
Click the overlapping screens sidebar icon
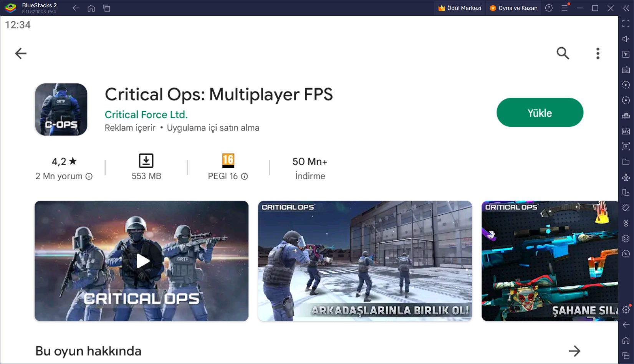(x=626, y=192)
